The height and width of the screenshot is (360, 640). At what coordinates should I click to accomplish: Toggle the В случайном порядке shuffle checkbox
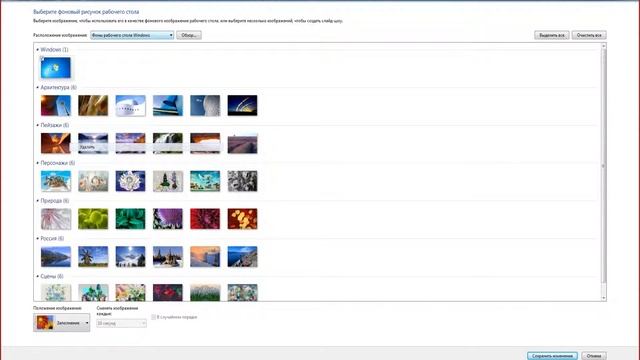153,317
